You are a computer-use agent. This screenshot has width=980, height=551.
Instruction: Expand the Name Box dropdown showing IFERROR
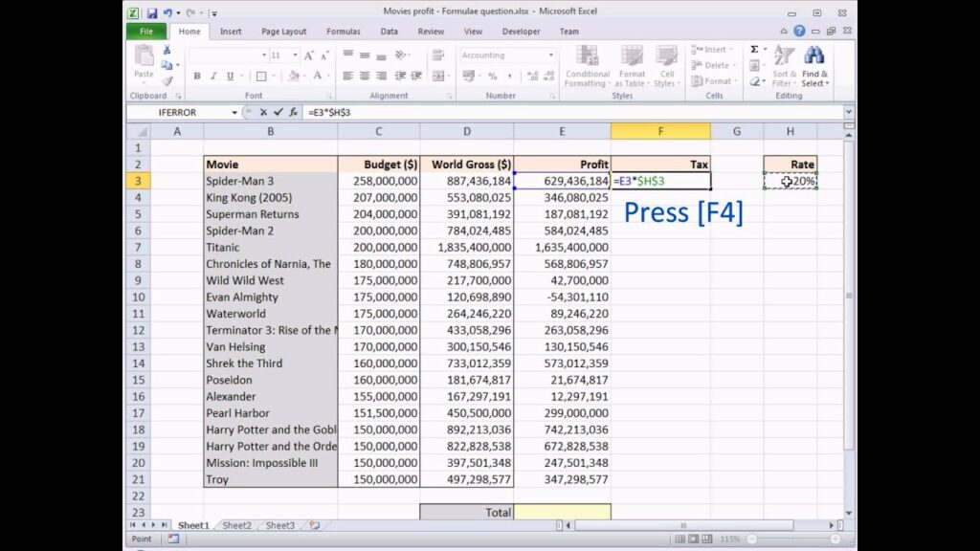click(234, 113)
